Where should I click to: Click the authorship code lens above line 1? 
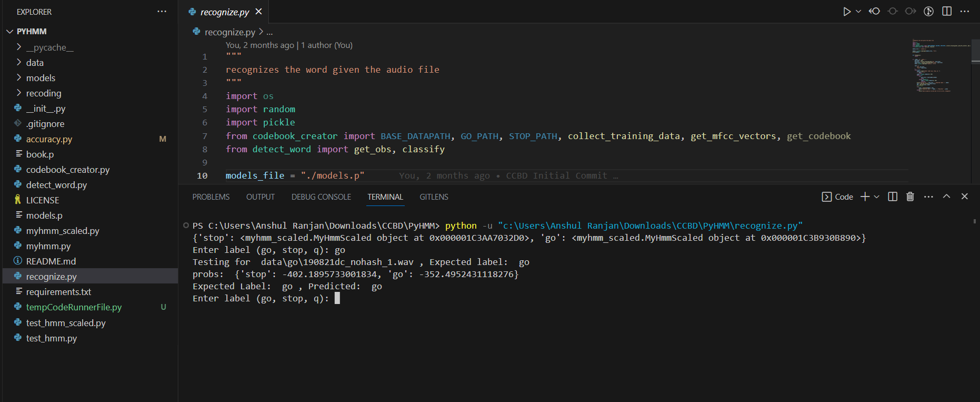(x=289, y=45)
